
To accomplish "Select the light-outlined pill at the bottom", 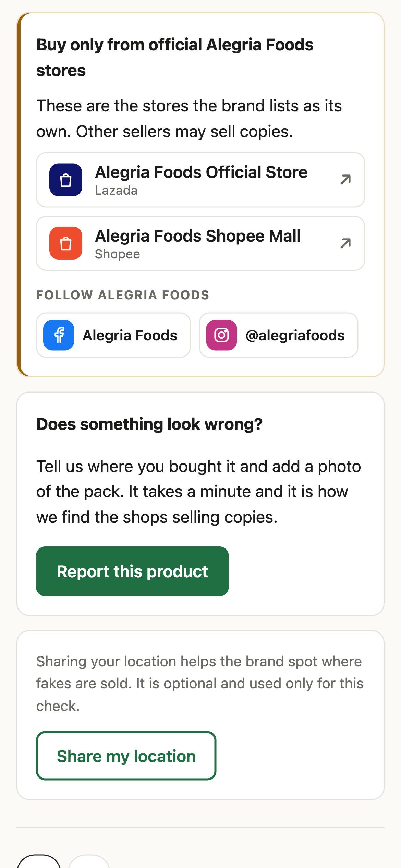I will point(89,861).
